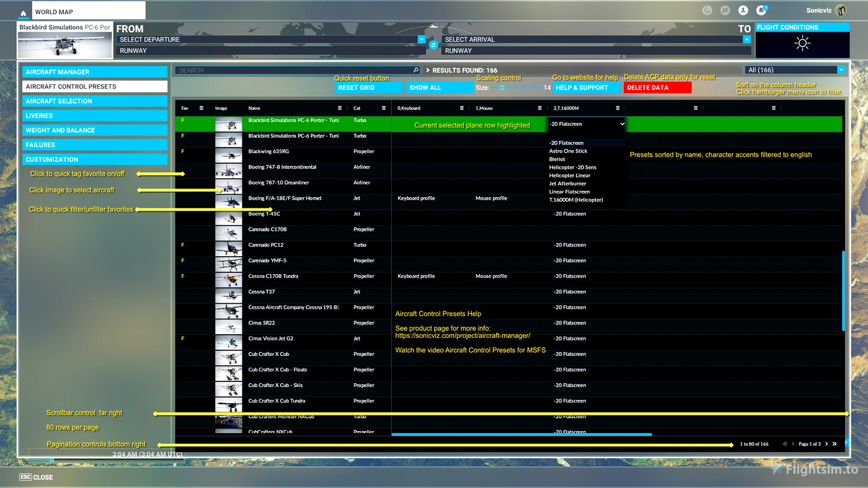Image resolution: width=868 pixels, height=488 pixels.
Task: Choose Helicopter -20 Sens preset option
Action: pyautogui.click(x=573, y=167)
